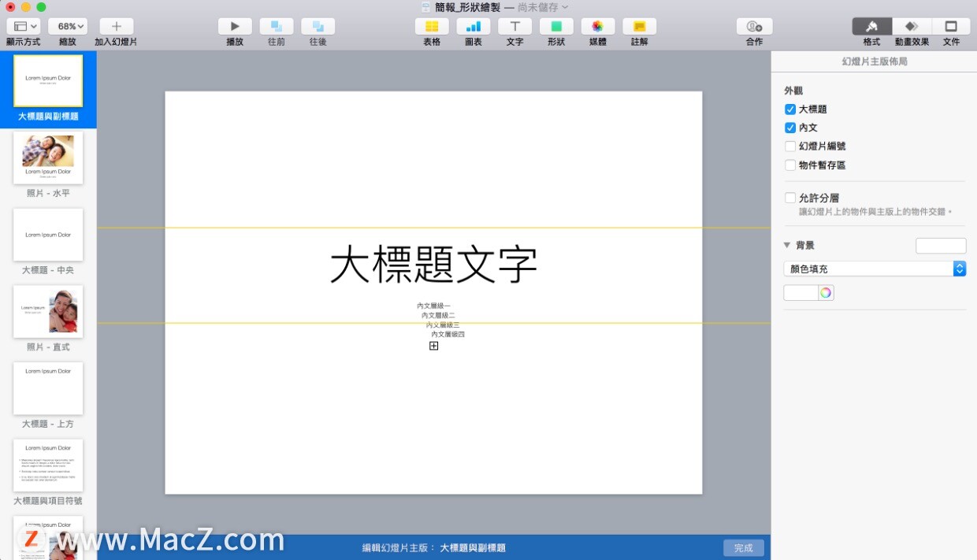This screenshot has width=977, height=560.
Task: Open the 68% zoom dropdown
Action: pos(68,26)
